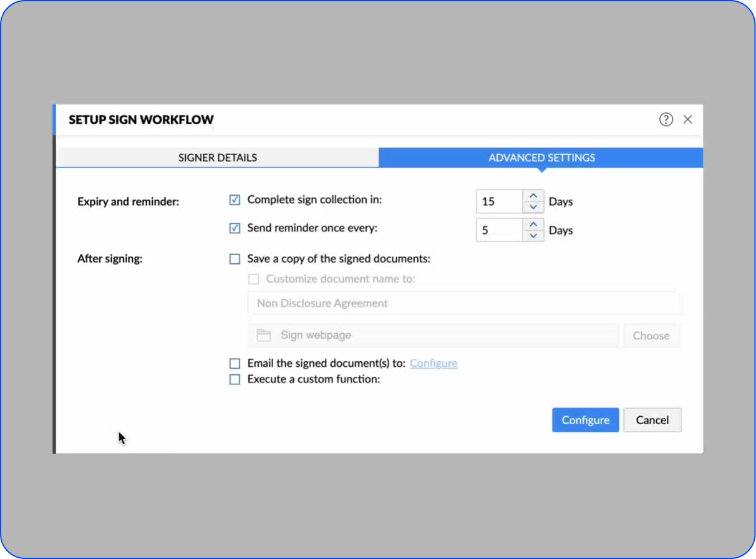Open the Configure link for email

[434, 363]
